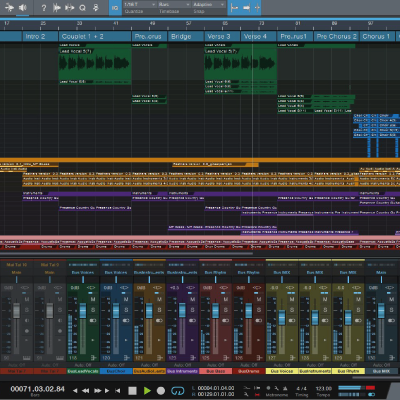Screen dimensions: 400x400
Task: Open the Quantize value dropdown
Action: pyautogui.click(x=140, y=4)
